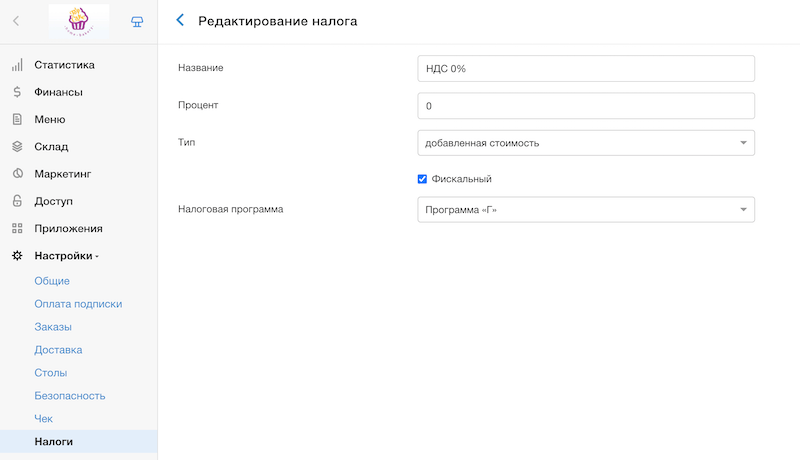Image resolution: width=800 pixels, height=460 pixels.
Task: Open the Чек settings link
Action: (x=43, y=419)
